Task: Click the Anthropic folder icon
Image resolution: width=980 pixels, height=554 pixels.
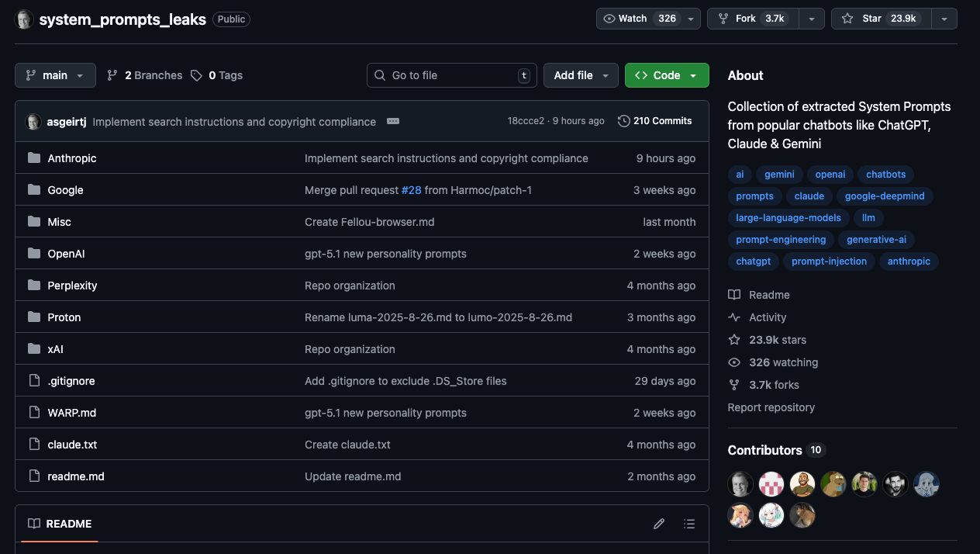Action: click(34, 158)
